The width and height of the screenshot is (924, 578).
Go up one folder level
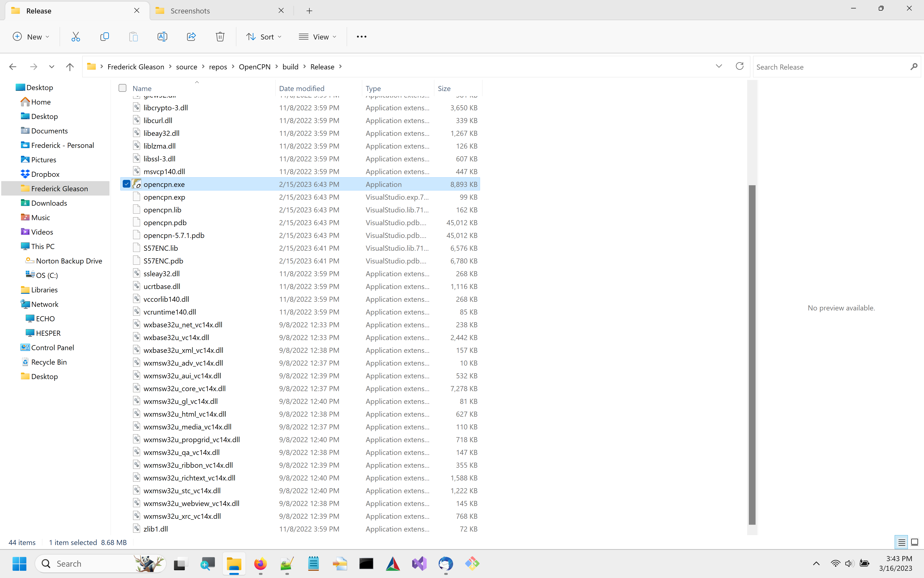[70, 67]
